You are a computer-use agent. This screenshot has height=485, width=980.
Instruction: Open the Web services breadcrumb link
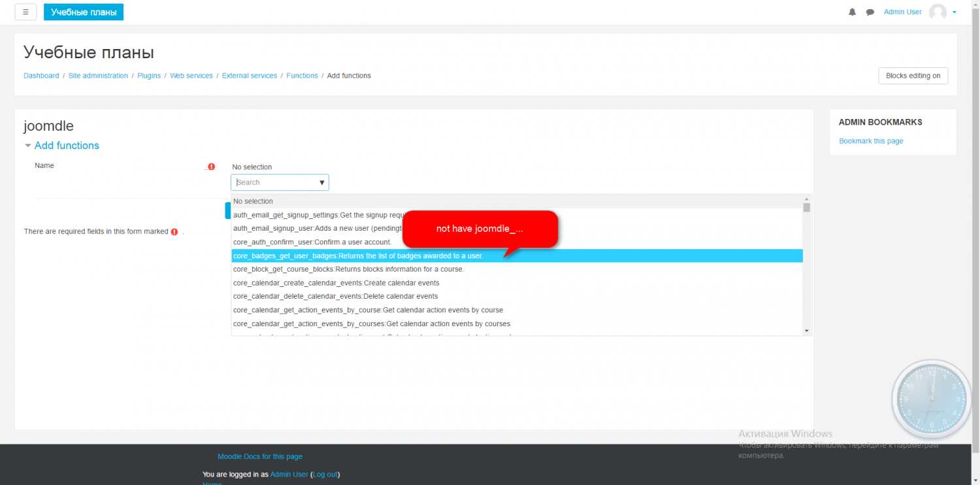pos(191,76)
